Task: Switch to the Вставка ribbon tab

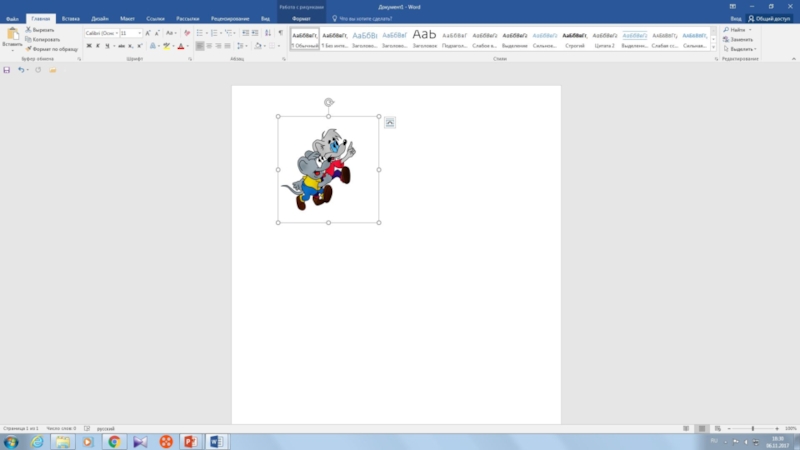Action: 70,18
